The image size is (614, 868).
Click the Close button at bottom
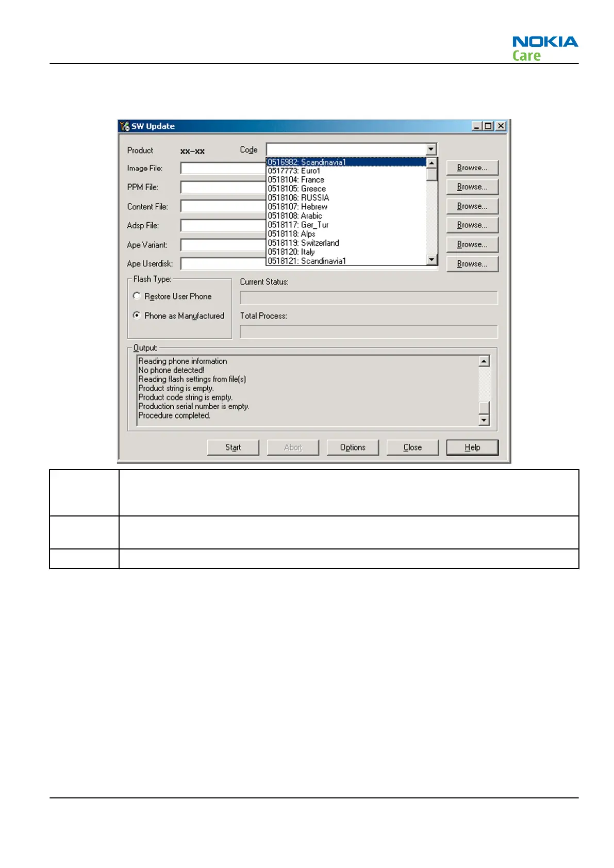pos(412,447)
